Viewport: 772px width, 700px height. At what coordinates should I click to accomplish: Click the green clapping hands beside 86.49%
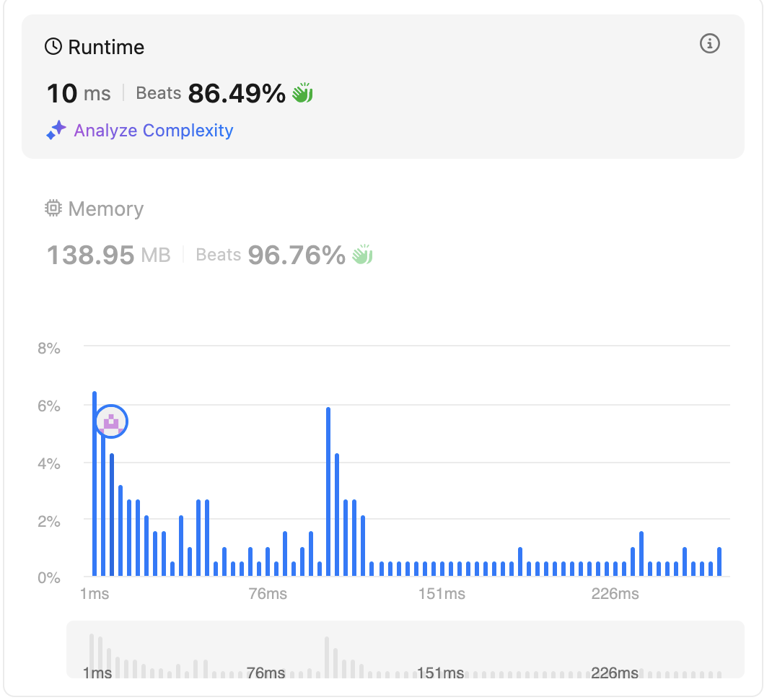302,93
